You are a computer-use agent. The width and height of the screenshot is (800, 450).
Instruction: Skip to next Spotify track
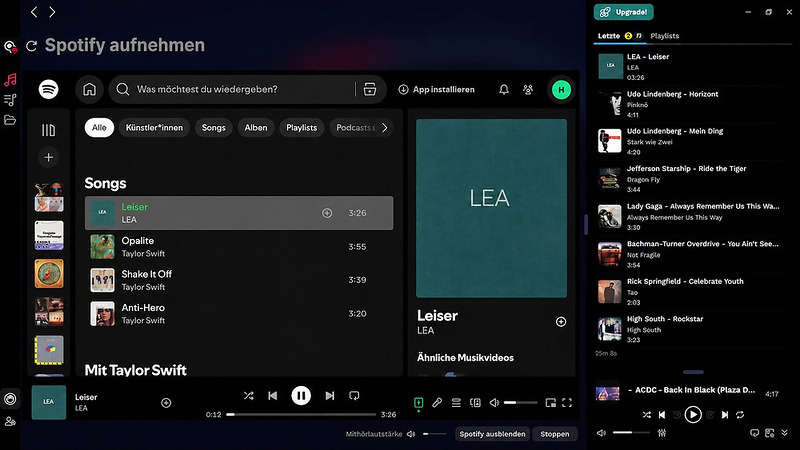pyautogui.click(x=330, y=396)
